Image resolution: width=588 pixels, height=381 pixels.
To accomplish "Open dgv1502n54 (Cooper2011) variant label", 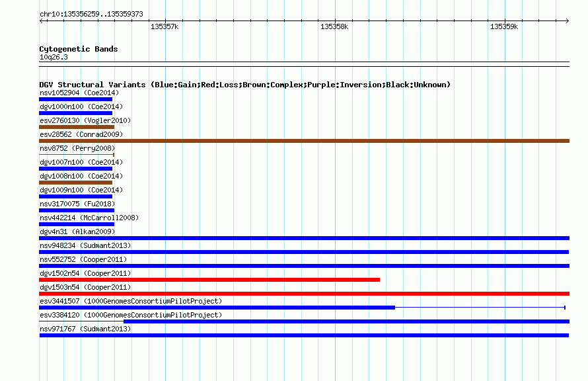I will coord(85,273).
